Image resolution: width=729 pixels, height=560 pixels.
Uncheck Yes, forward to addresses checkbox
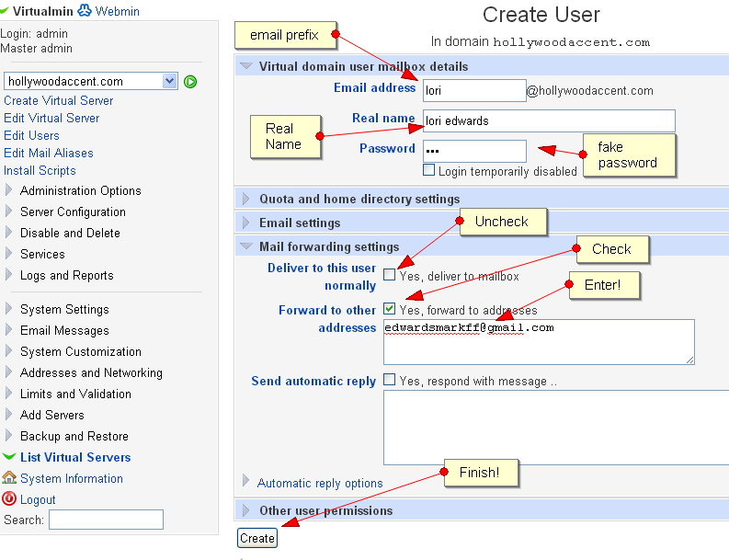click(390, 308)
